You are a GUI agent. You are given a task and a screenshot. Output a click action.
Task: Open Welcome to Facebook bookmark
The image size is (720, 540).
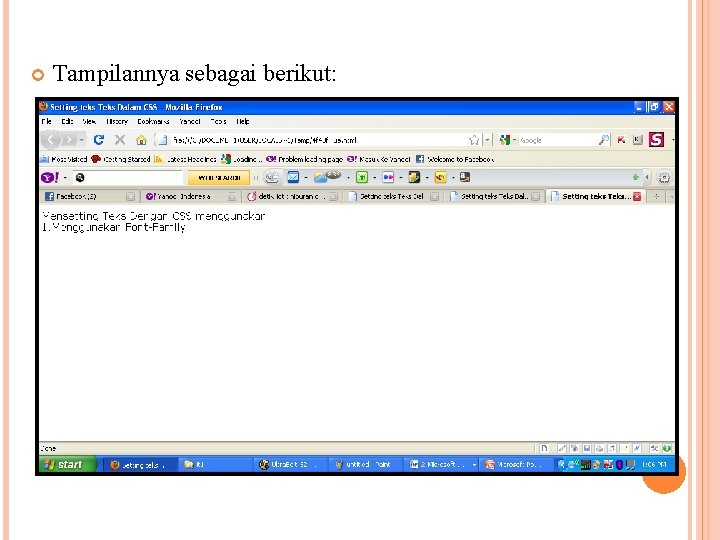click(x=455, y=159)
